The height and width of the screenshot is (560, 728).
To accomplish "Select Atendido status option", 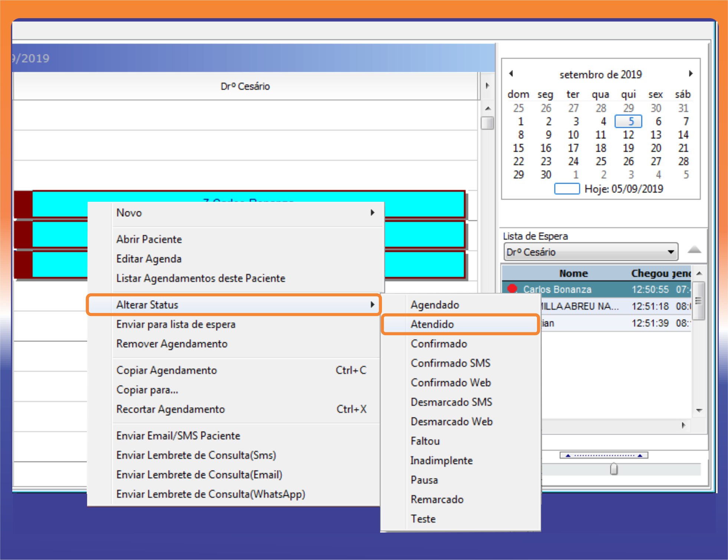I will (x=432, y=325).
